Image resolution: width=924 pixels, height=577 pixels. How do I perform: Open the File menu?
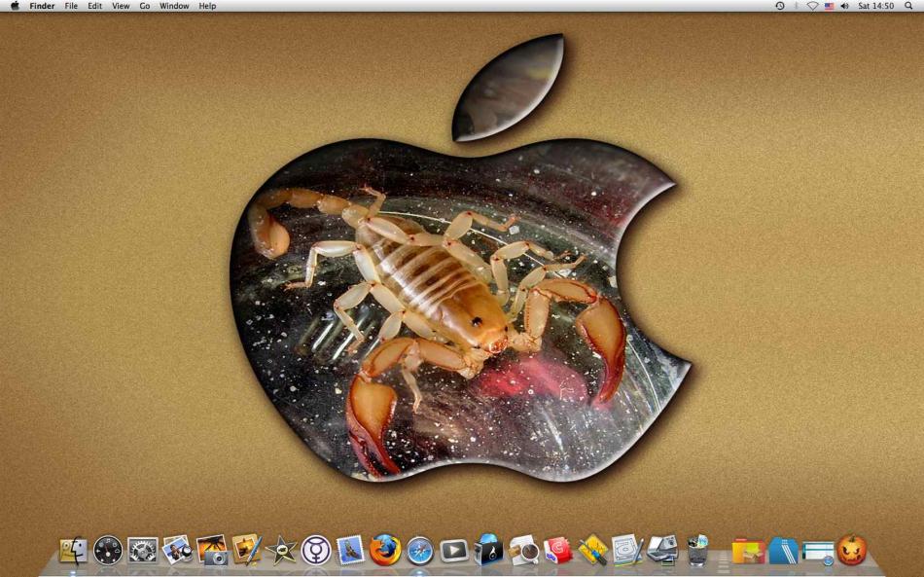point(71,6)
